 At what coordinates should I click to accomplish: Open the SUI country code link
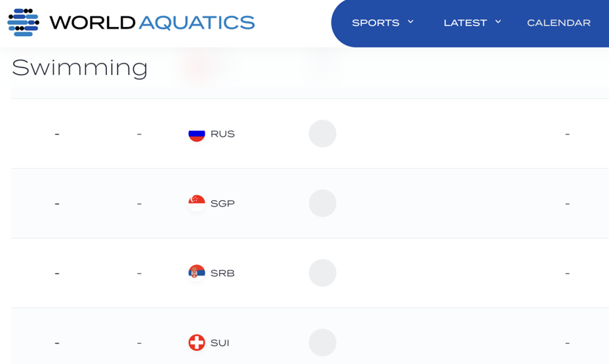tap(220, 342)
